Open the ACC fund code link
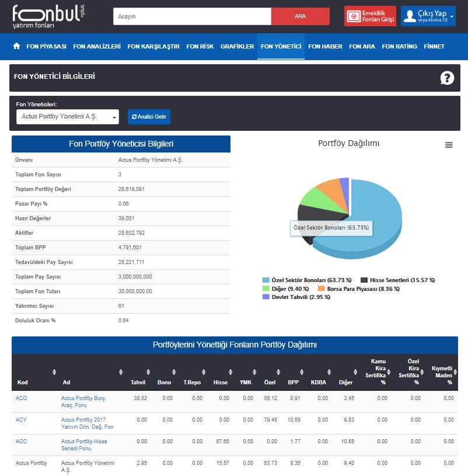This screenshot has width=468, height=476. (x=21, y=441)
